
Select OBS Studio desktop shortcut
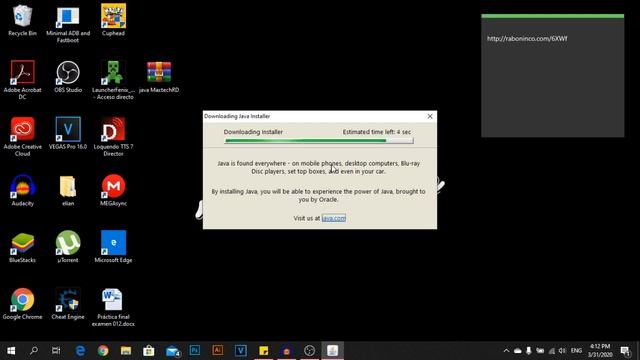coord(68,77)
